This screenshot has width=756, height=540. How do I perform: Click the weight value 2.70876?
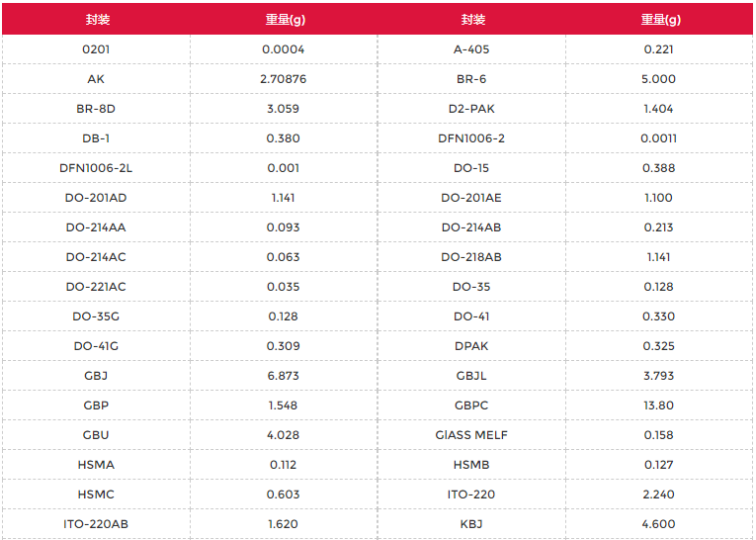tap(284, 79)
